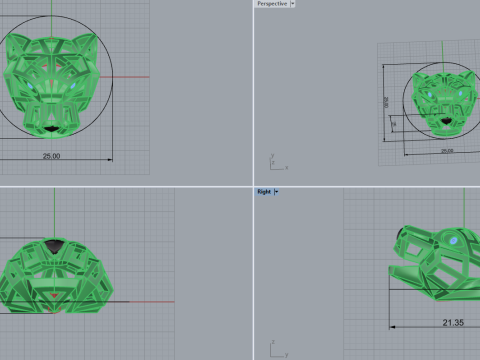This screenshot has width=480, height=360.
Task: Open the Right viewport dropdown arrow
Action: [276, 192]
